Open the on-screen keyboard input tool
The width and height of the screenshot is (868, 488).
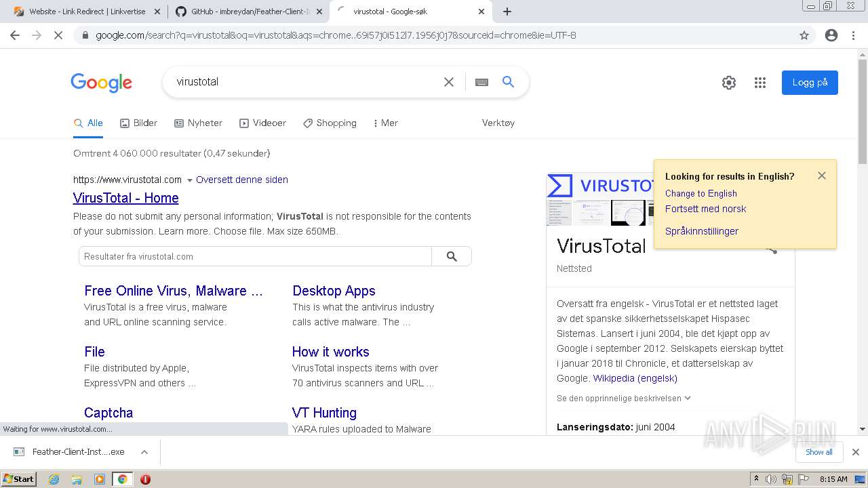[x=481, y=82]
